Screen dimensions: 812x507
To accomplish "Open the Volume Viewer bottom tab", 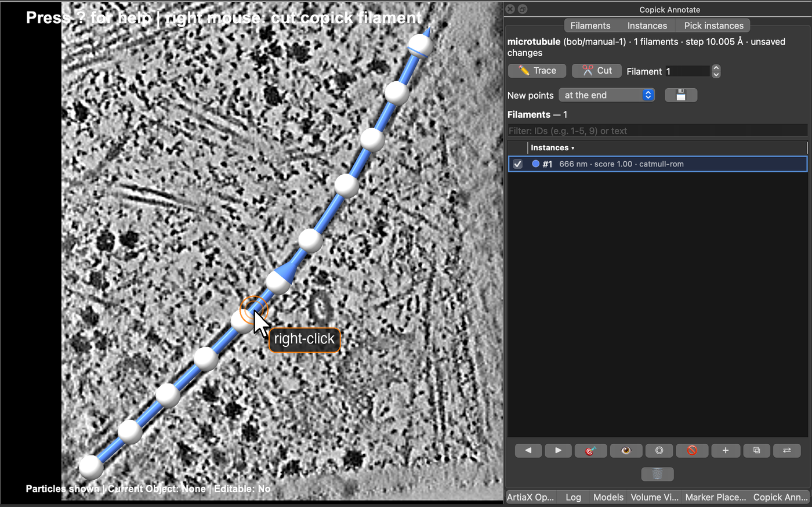I will [654, 497].
